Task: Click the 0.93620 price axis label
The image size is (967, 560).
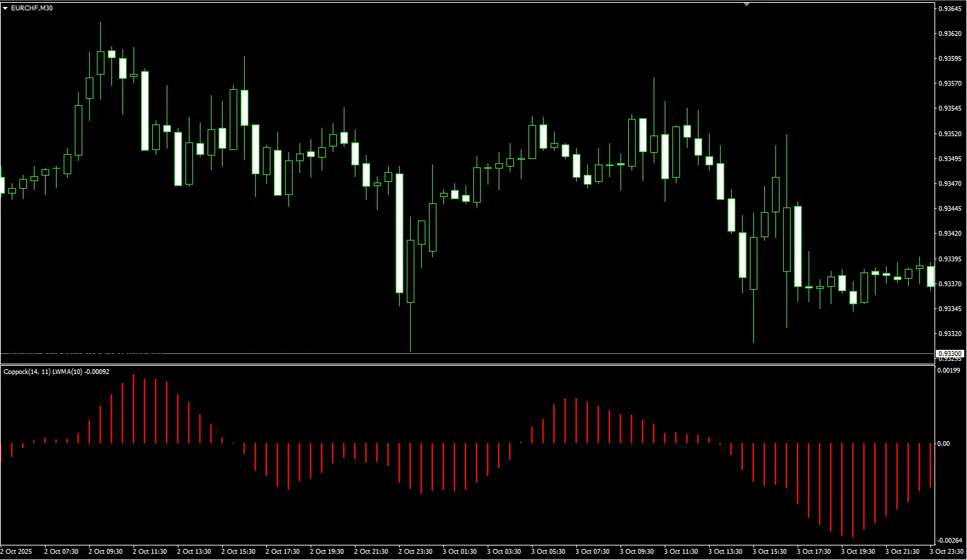Action: pyautogui.click(x=950, y=33)
